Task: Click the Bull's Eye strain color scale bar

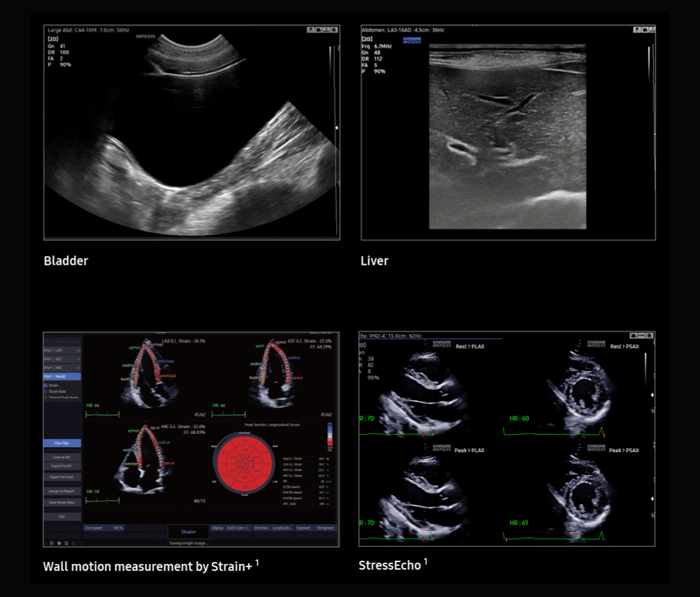Action: click(x=330, y=435)
